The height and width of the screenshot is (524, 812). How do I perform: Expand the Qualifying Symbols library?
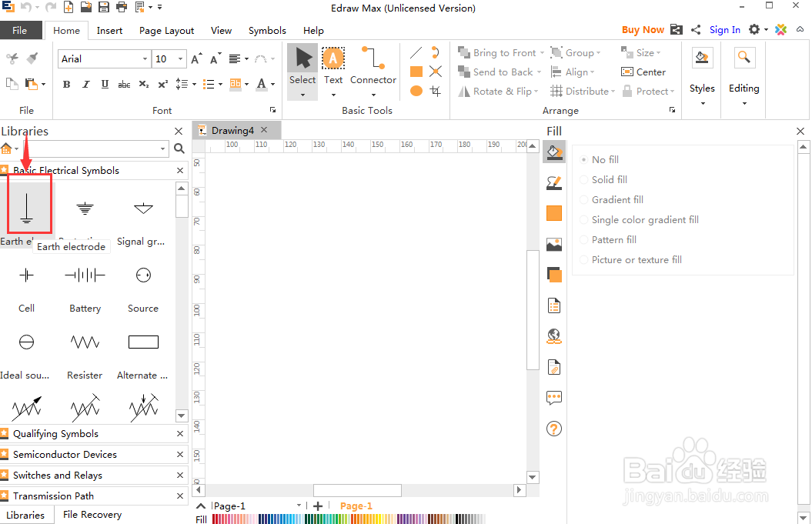(55, 434)
